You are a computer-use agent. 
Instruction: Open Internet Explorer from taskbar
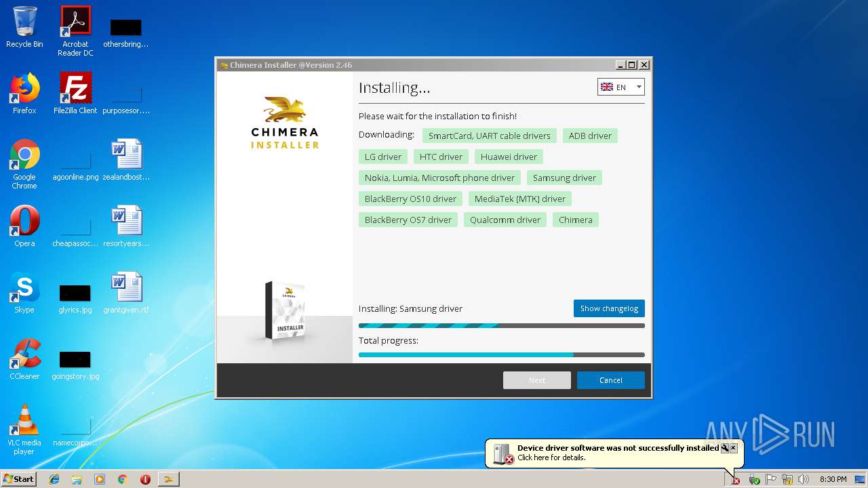54,479
